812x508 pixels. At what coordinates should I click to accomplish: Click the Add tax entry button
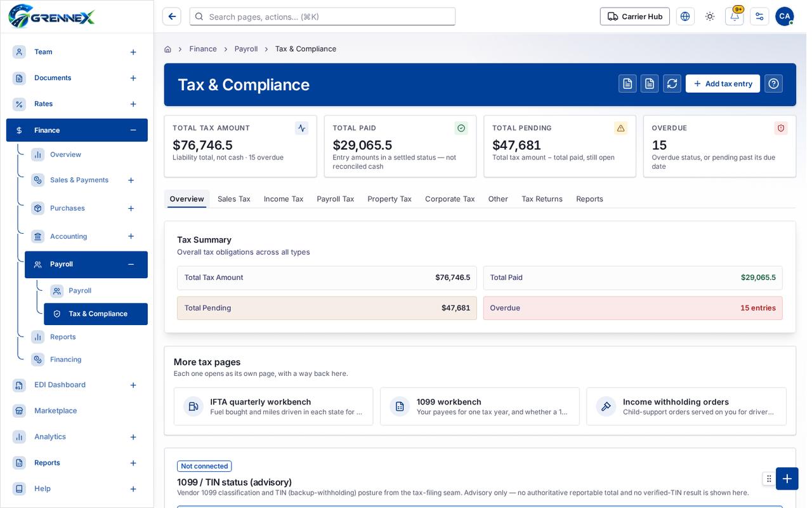723,84
